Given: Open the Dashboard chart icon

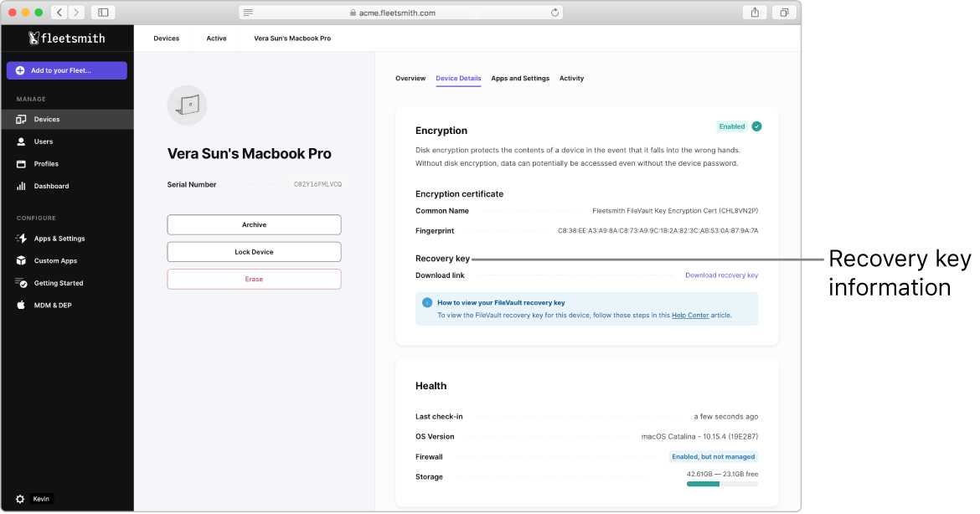Looking at the screenshot, I should coord(21,186).
